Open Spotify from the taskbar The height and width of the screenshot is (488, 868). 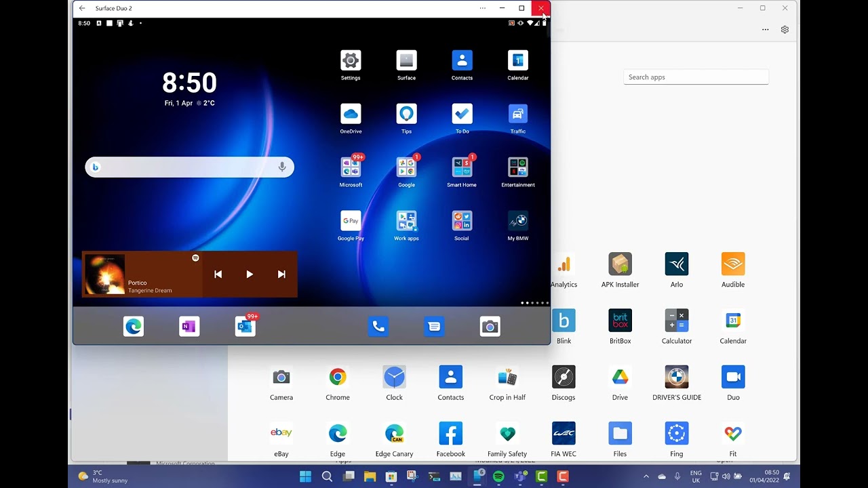point(498,476)
